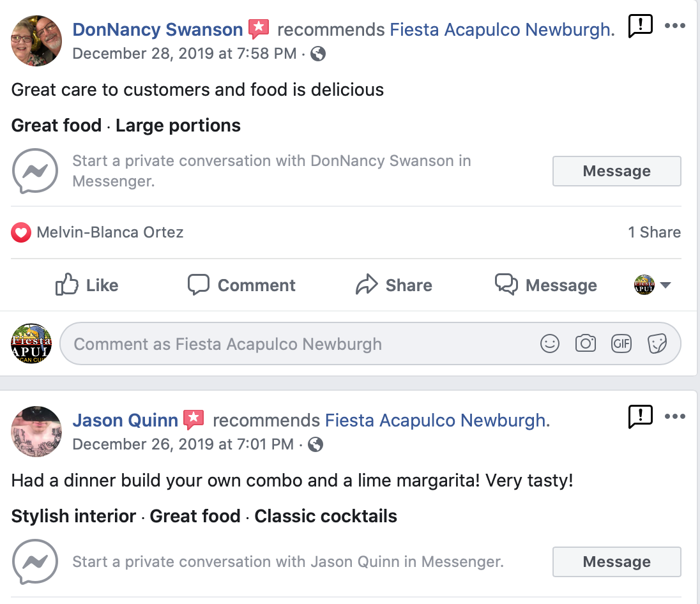Click the camera photo attachment icon
Viewport: 700px width, 604px height.
point(585,344)
